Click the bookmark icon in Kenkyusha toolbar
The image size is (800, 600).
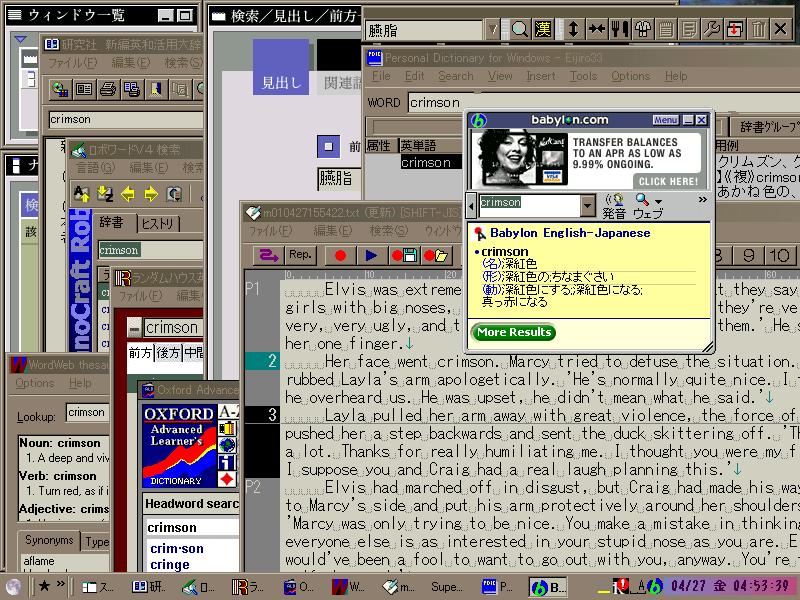[x=156, y=90]
